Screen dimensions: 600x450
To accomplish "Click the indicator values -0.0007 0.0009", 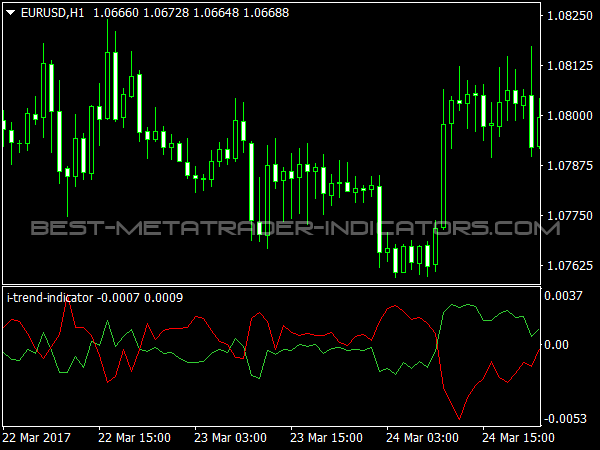I will (140, 298).
